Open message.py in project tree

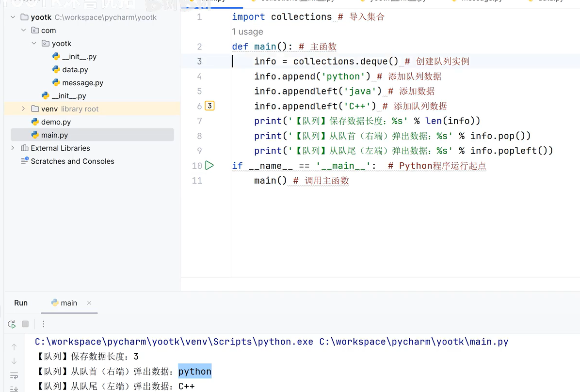coord(82,83)
